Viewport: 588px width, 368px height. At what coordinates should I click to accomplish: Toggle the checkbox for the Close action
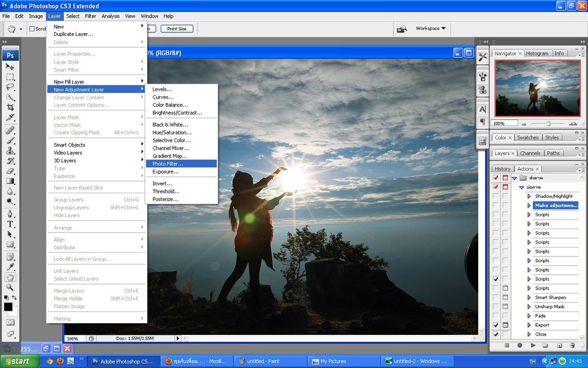coord(496,334)
